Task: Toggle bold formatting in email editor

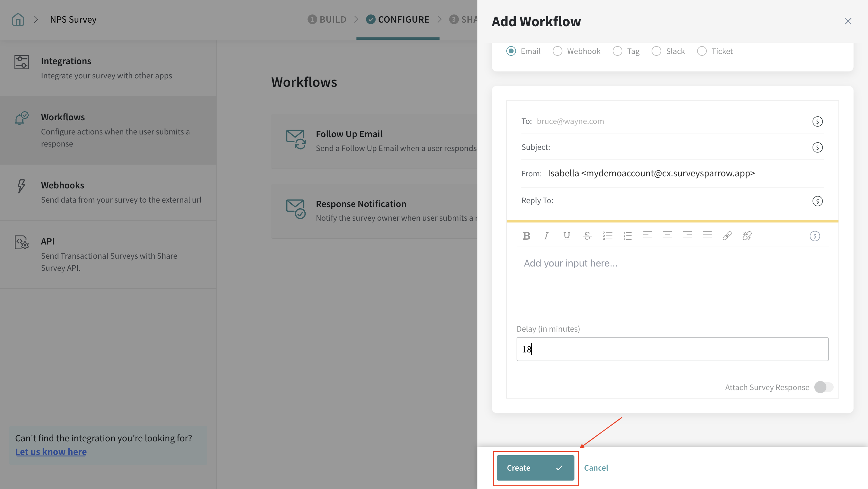Action: pyautogui.click(x=526, y=236)
